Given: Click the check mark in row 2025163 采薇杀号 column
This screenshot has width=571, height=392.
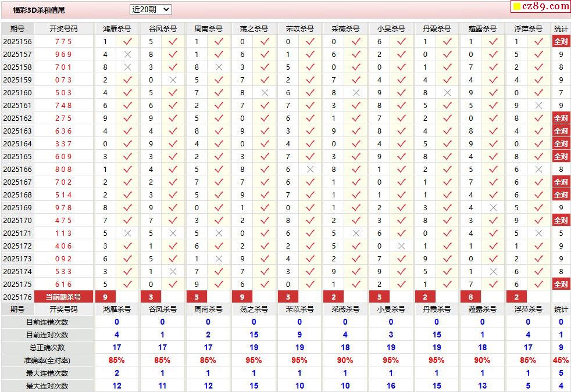Looking at the screenshot, I should (x=356, y=131).
